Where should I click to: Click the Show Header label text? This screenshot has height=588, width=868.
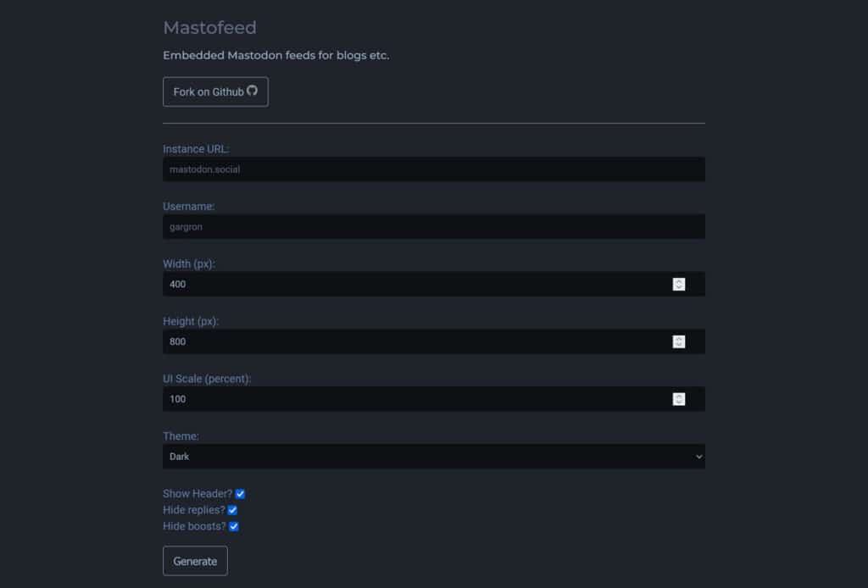point(196,493)
